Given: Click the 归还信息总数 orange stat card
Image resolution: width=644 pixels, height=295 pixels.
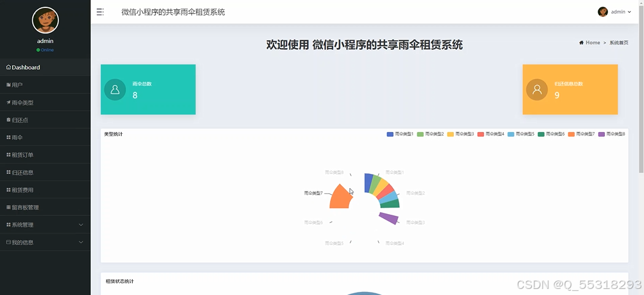Looking at the screenshot, I should click(570, 89).
